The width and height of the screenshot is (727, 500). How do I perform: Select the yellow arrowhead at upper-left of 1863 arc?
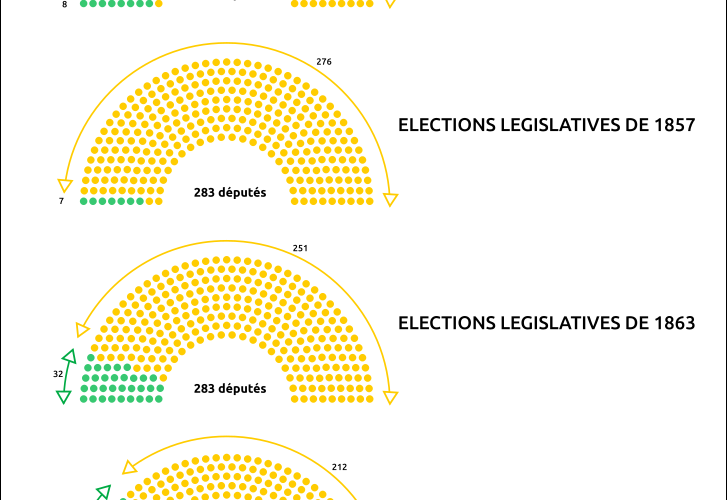click(82, 330)
